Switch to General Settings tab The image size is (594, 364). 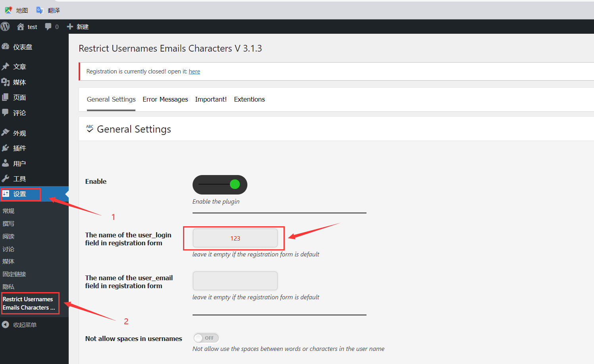[111, 99]
